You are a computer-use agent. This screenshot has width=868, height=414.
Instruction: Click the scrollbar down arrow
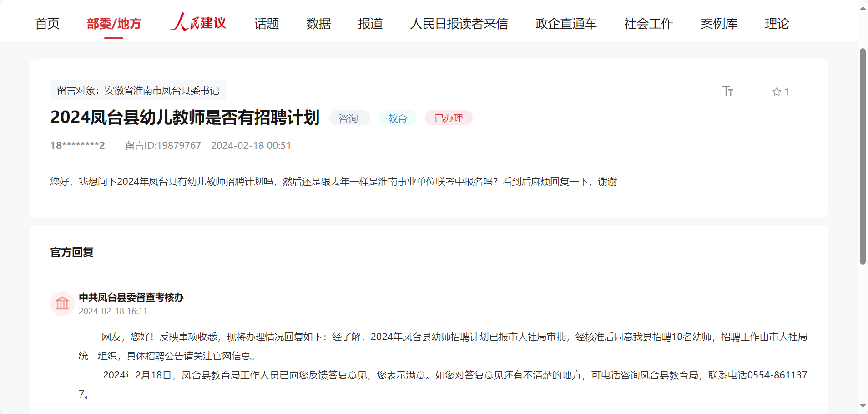click(863, 405)
